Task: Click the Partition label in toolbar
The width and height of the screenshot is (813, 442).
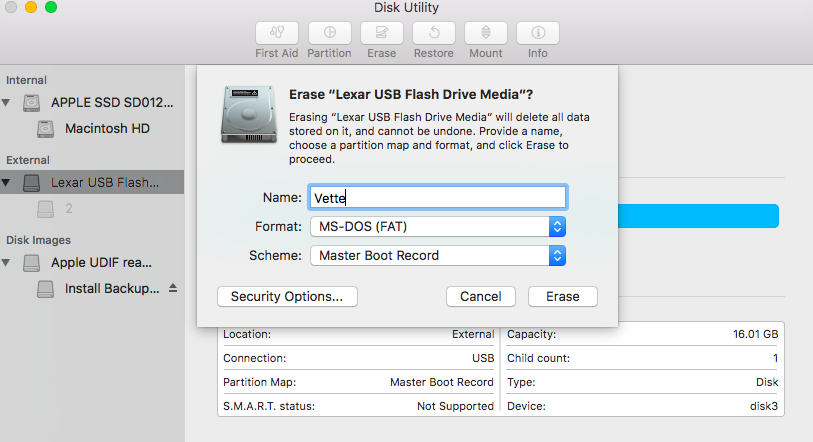Action: click(x=329, y=53)
